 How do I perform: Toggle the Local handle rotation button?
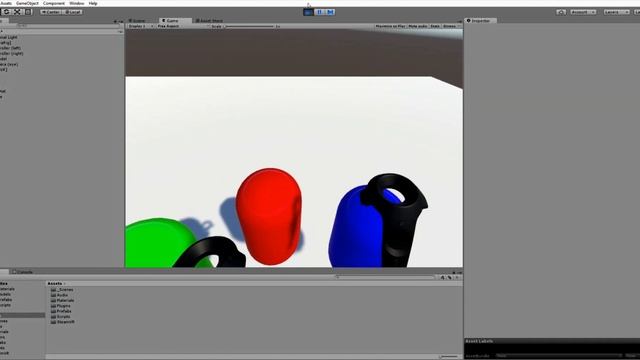73,12
